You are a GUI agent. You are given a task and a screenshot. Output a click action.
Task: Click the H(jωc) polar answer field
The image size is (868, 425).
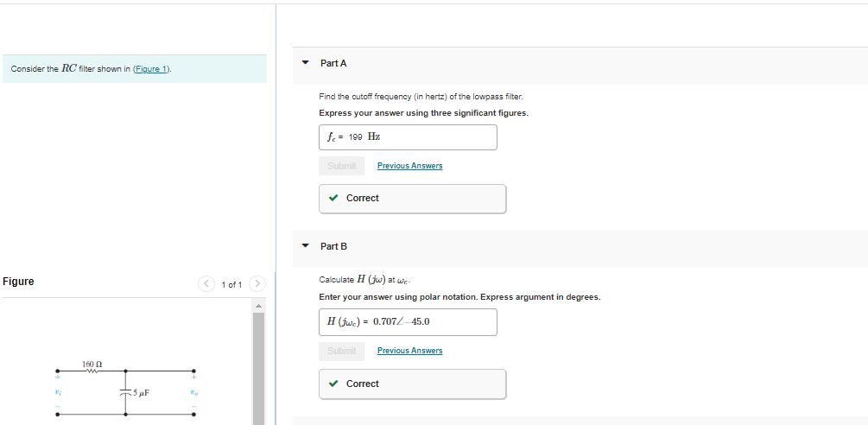pos(408,322)
